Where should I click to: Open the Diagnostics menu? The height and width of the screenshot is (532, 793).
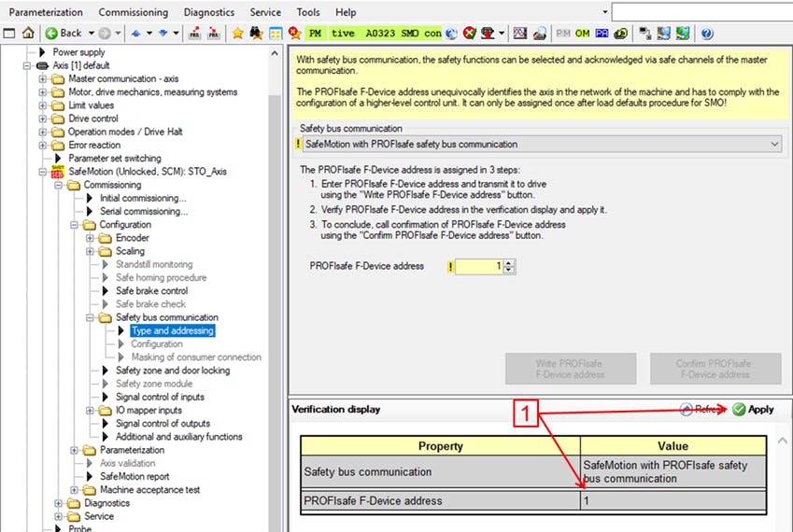pos(209,12)
